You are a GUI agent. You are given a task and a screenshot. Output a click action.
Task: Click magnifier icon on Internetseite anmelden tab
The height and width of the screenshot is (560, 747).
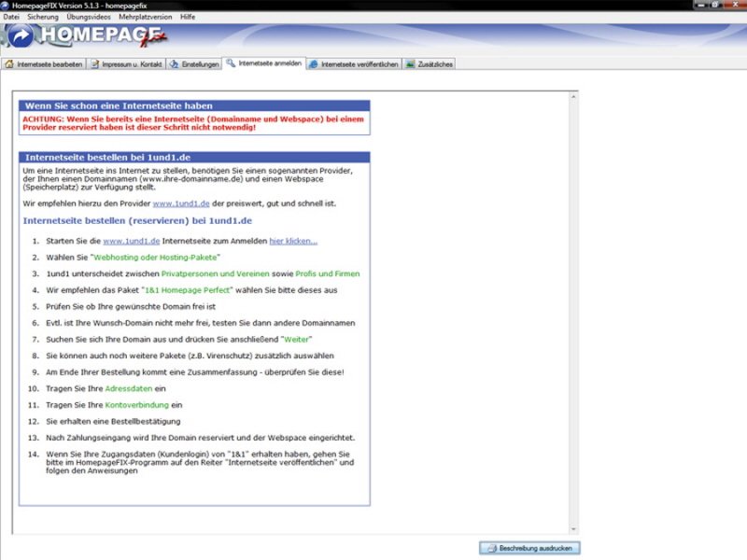click(x=231, y=63)
